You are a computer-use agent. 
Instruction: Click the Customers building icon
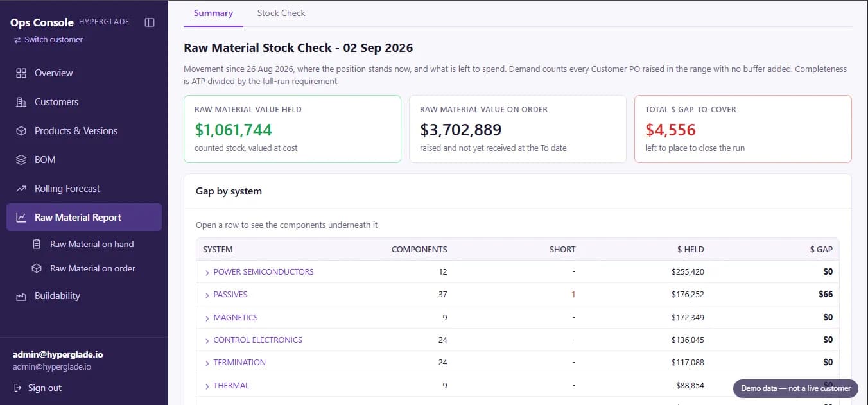pos(21,102)
